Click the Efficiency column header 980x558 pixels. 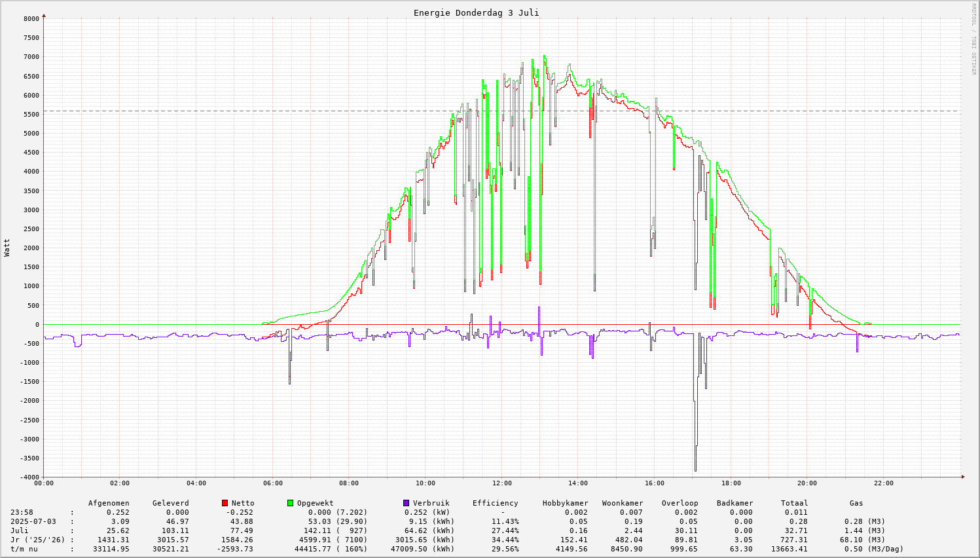click(495, 503)
